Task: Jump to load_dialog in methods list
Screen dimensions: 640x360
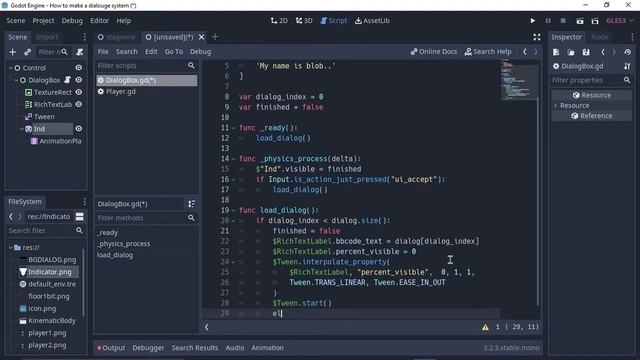Action: [x=115, y=255]
